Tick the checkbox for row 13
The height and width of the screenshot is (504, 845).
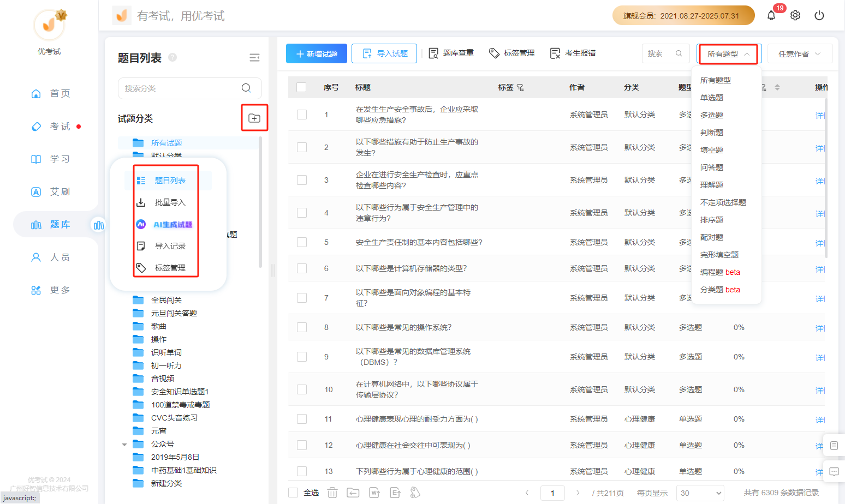coord(302,471)
